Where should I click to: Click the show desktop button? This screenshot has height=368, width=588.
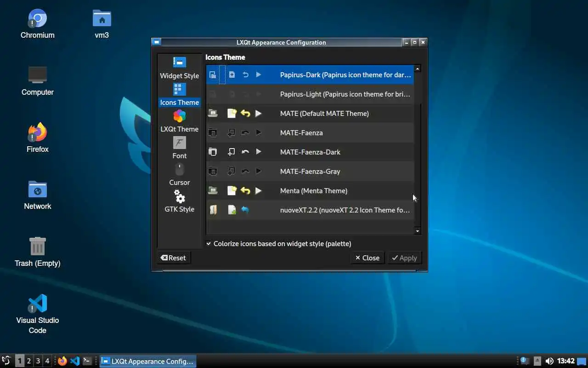click(582, 361)
